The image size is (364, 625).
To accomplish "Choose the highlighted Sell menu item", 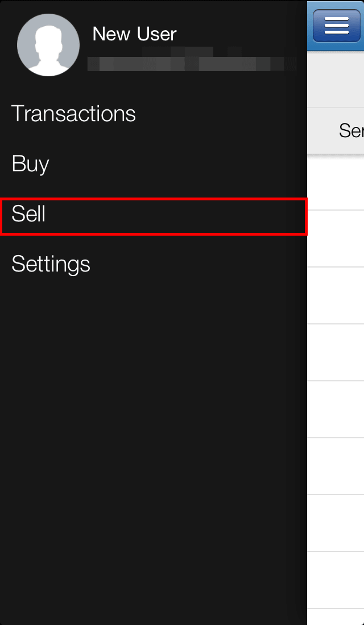I will click(154, 216).
